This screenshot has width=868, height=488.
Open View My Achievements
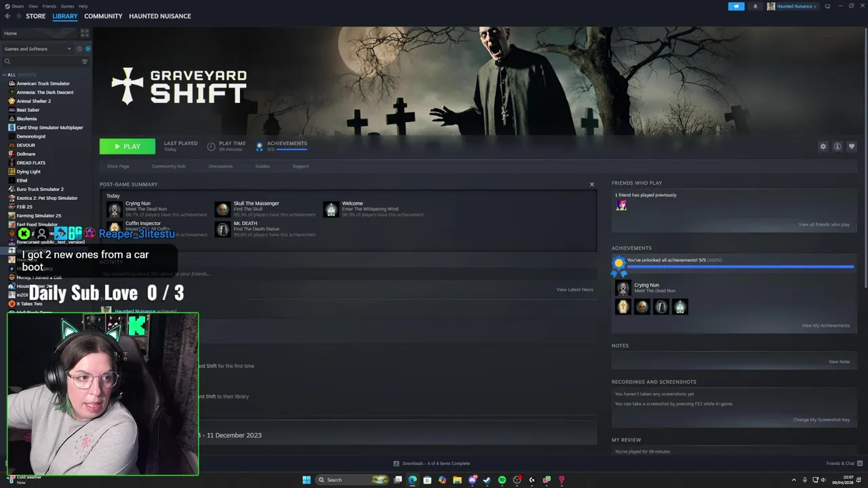click(x=825, y=325)
